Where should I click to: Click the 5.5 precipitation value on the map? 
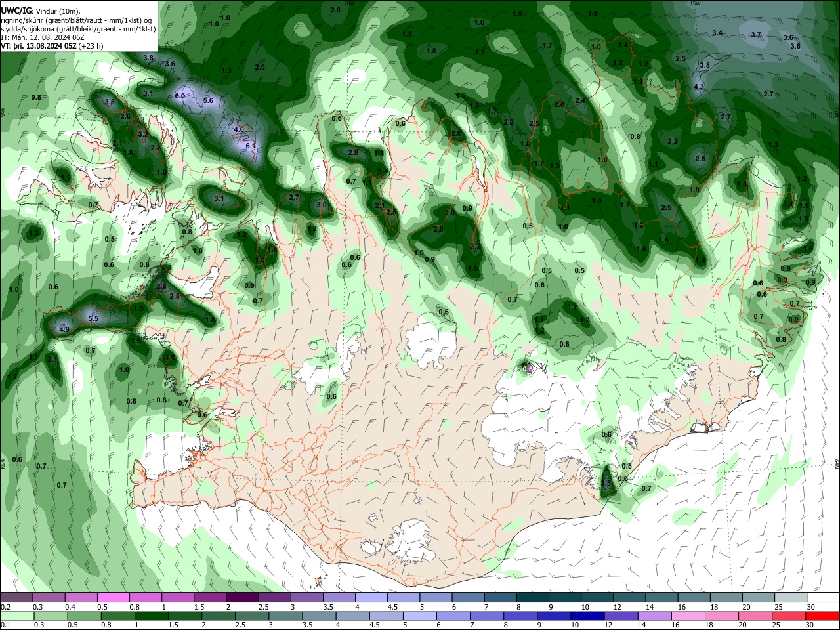click(93, 318)
